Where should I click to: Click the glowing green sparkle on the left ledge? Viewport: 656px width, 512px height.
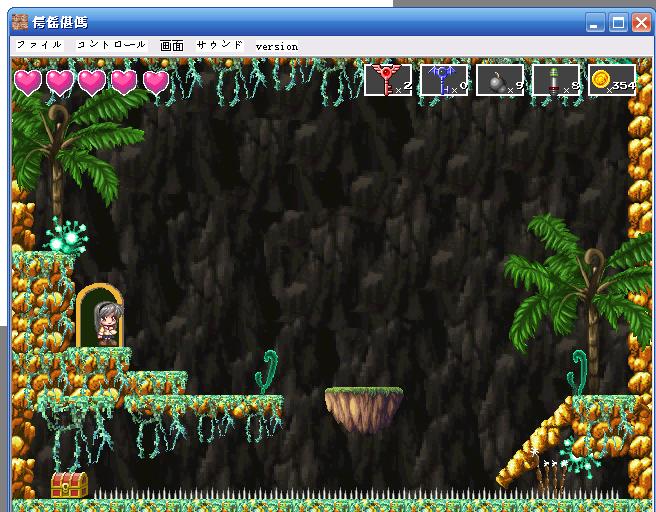pyautogui.click(x=66, y=237)
